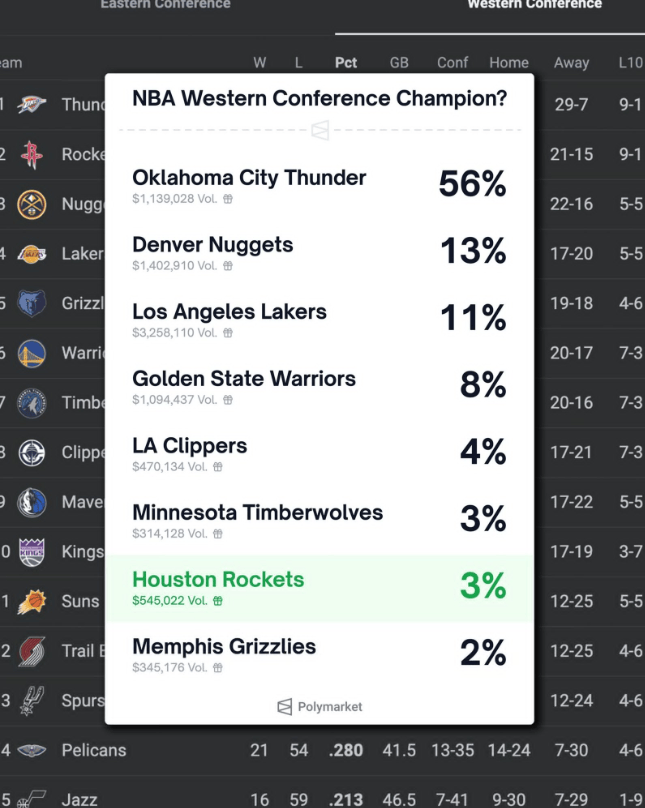Click gift icon under Houston Rockets volume
645x808 pixels.
click(218, 601)
